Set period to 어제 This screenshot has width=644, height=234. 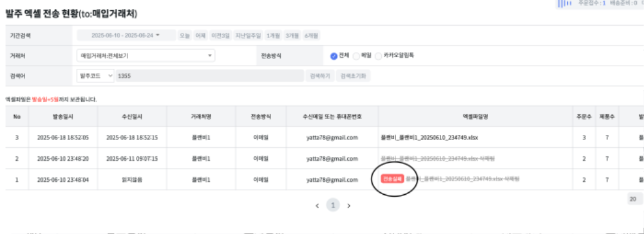tap(200, 35)
